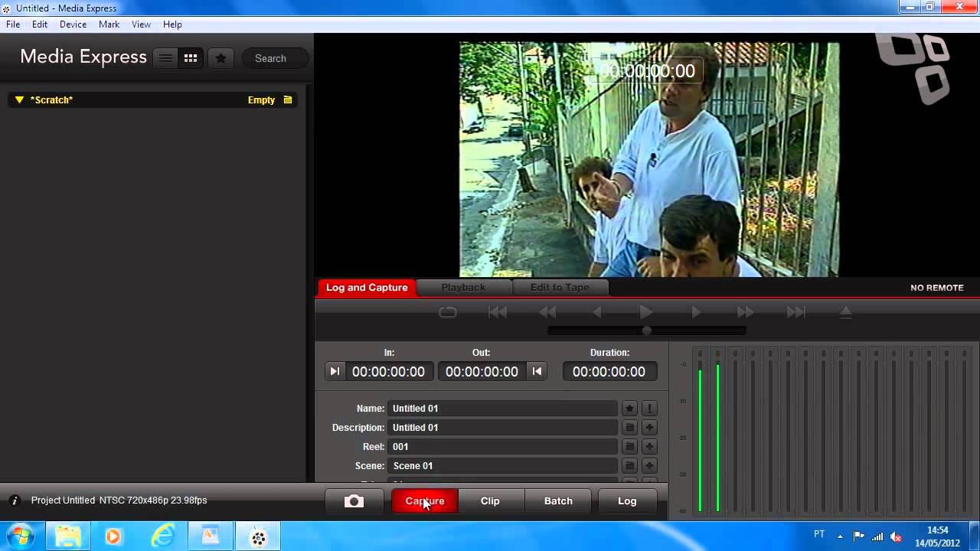980x551 pixels.
Task: Open the Device menu
Action: click(73, 24)
